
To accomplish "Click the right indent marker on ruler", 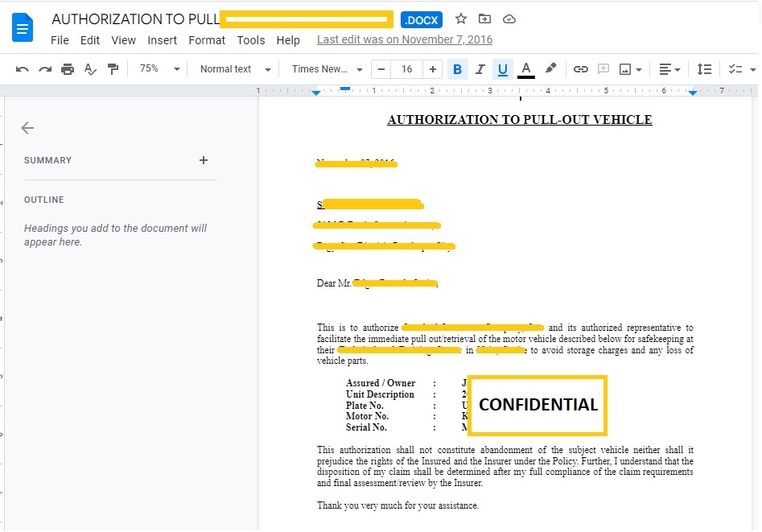I will [x=693, y=93].
